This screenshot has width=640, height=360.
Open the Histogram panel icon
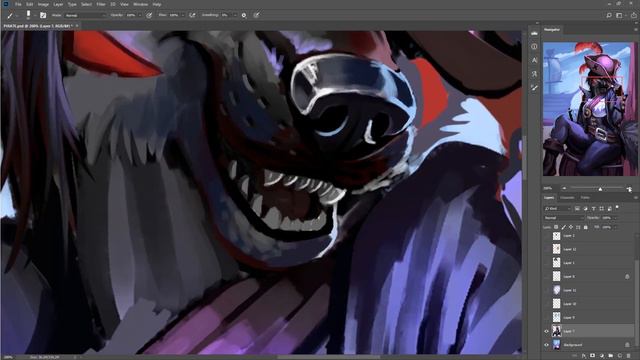pos(534,33)
